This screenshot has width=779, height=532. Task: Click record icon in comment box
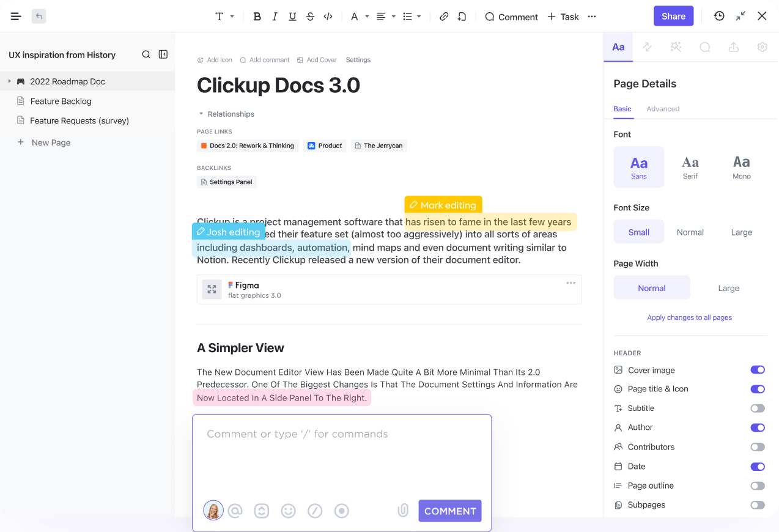pos(342,511)
